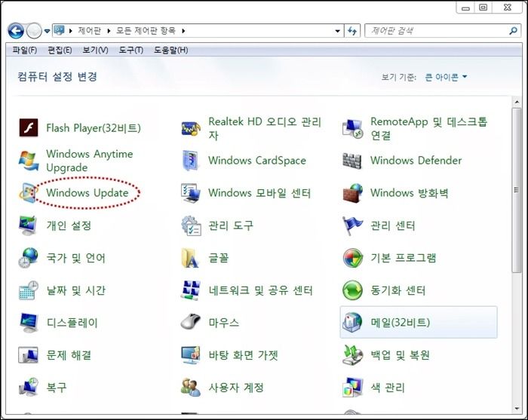528x420 pixels.
Task: Open the RemoteApp 및 데스크톱 연결 icon
Action: click(x=352, y=128)
